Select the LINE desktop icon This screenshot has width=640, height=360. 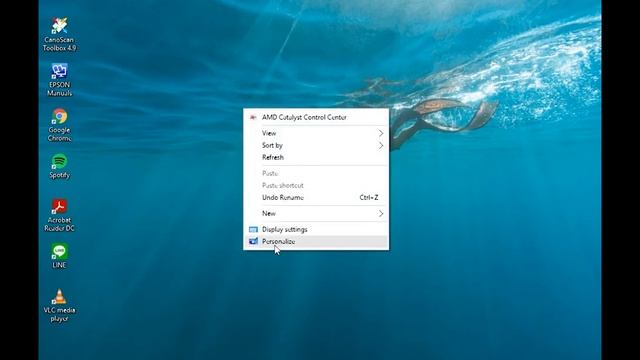click(59, 256)
